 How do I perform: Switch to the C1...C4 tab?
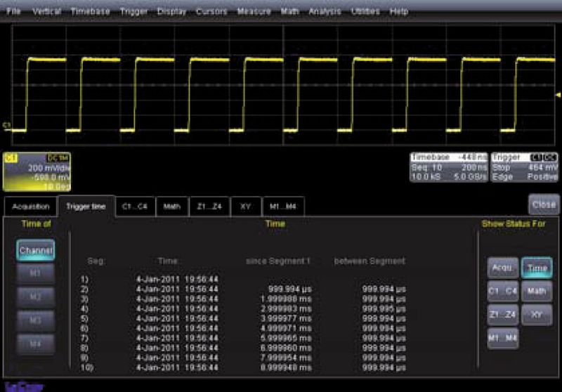coord(134,207)
